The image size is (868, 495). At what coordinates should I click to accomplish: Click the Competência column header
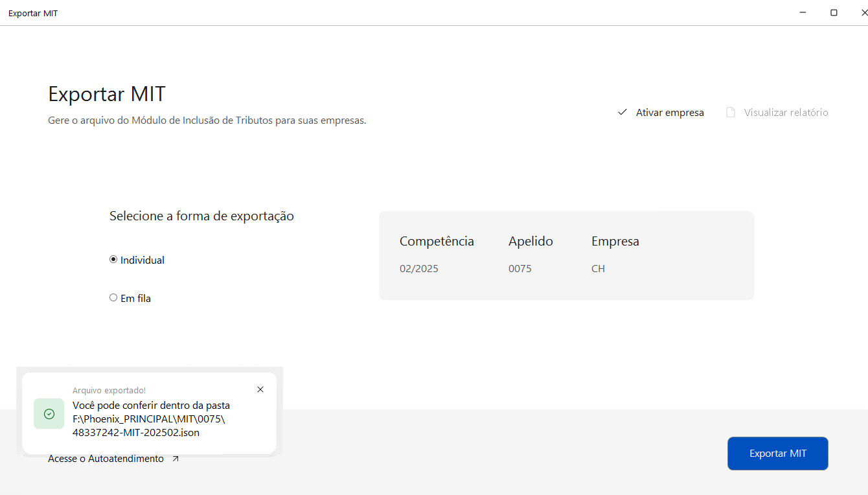pyautogui.click(x=437, y=242)
